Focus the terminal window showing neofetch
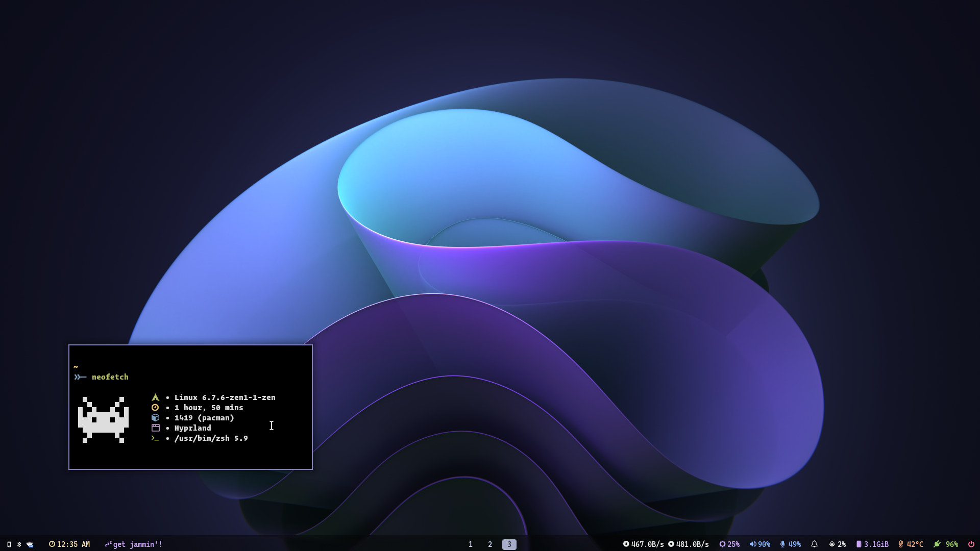 point(190,407)
